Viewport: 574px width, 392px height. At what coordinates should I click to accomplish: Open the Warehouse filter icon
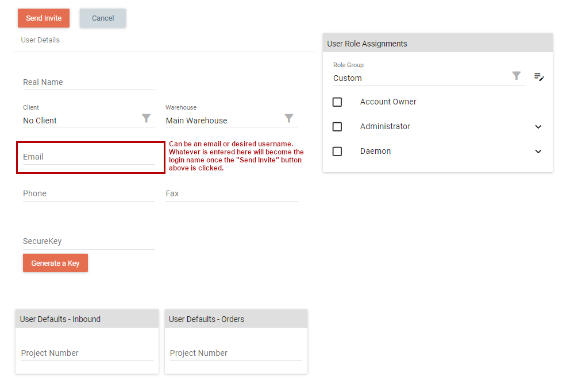(x=289, y=118)
